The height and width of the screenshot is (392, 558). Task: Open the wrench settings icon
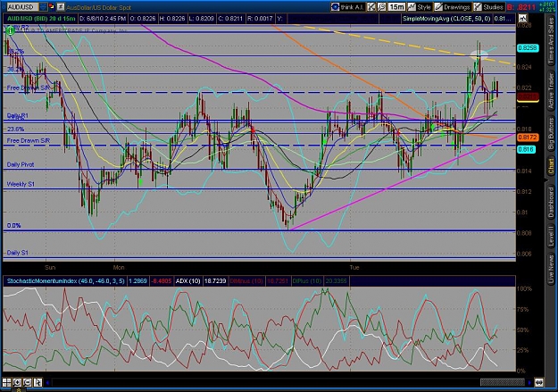381,7
